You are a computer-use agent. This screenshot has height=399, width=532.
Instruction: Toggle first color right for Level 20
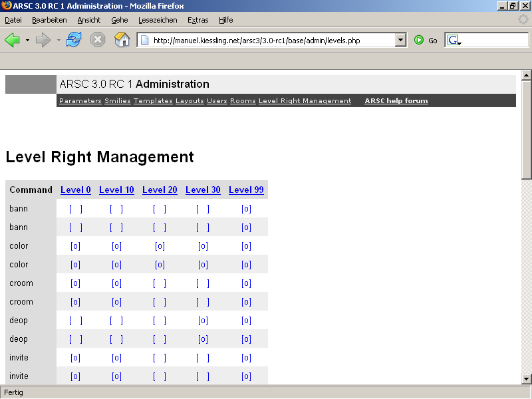160,246
